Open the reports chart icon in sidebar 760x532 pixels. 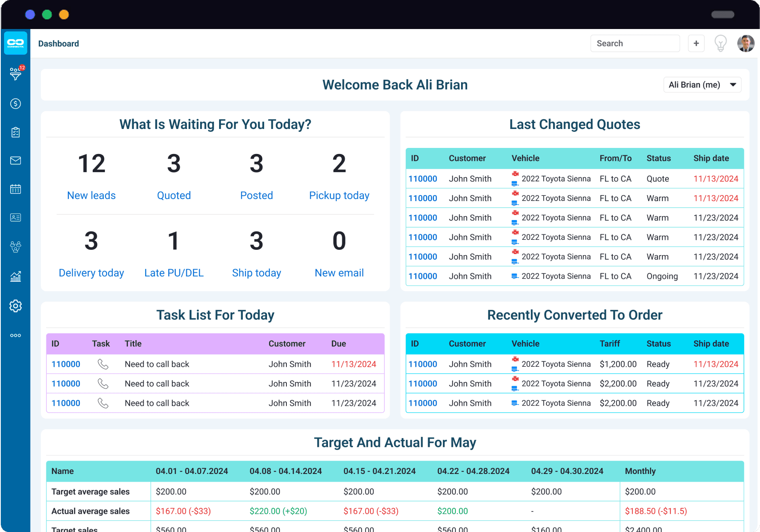[15, 276]
